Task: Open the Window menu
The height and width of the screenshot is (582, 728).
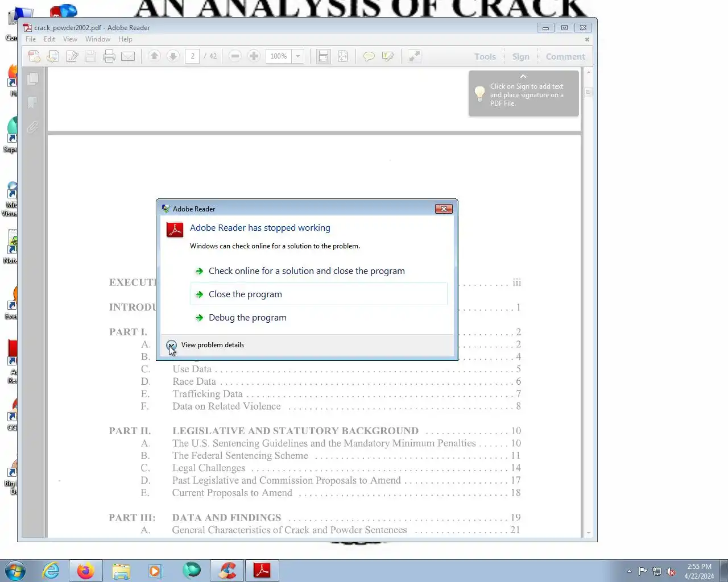Action: coord(98,39)
